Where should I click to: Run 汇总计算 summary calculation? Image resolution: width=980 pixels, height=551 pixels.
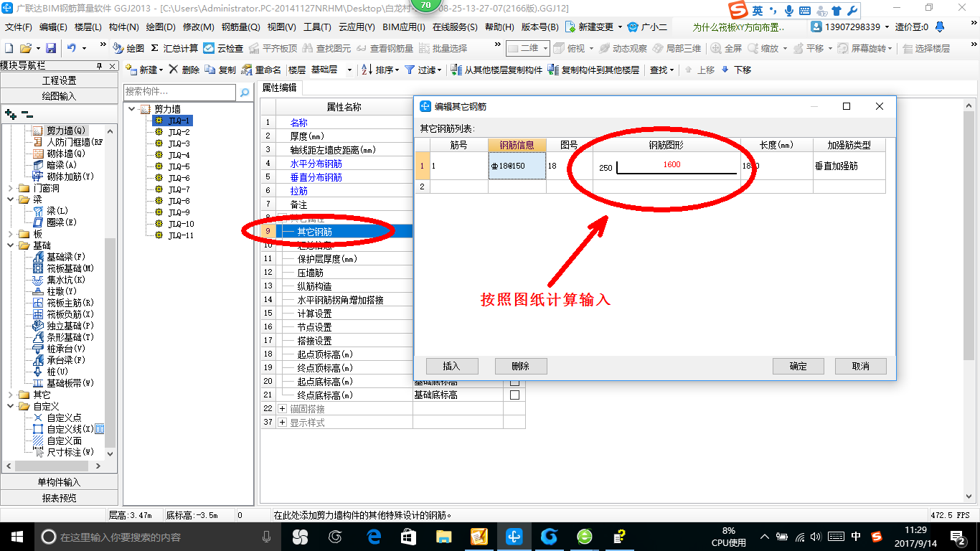pyautogui.click(x=174, y=48)
